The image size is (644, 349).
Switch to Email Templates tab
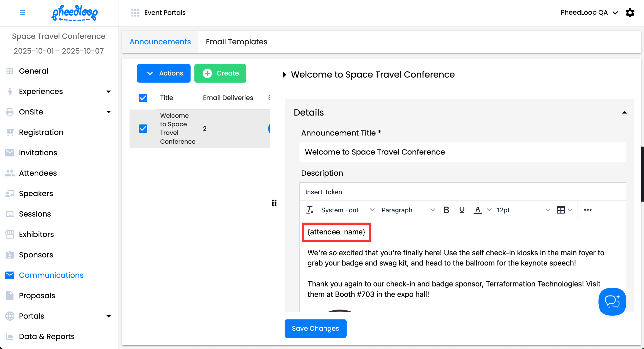(x=236, y=42)
